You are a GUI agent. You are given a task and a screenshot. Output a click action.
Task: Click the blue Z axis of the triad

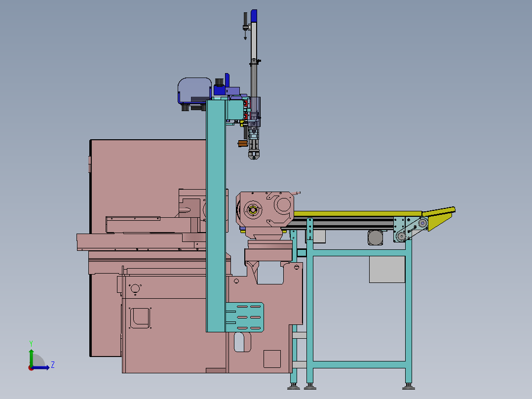click(x=40, y=367)
